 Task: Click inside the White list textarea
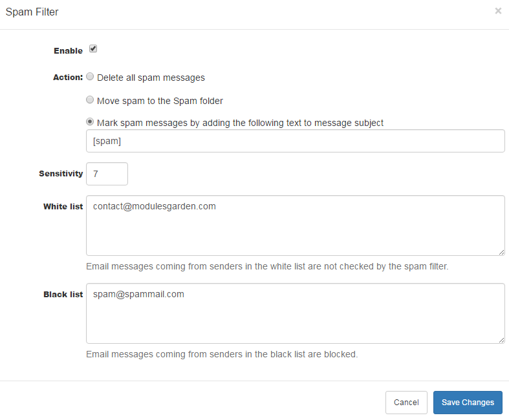click(296, 226)
